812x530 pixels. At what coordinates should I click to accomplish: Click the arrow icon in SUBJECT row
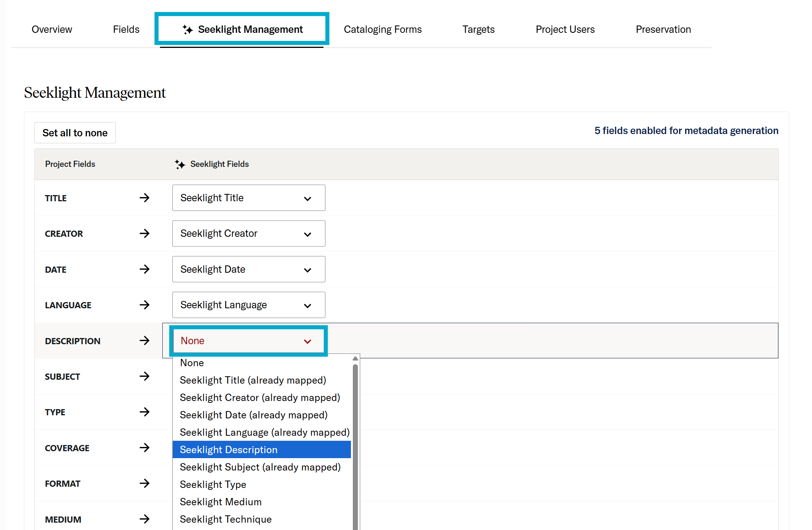coord(145,376)
